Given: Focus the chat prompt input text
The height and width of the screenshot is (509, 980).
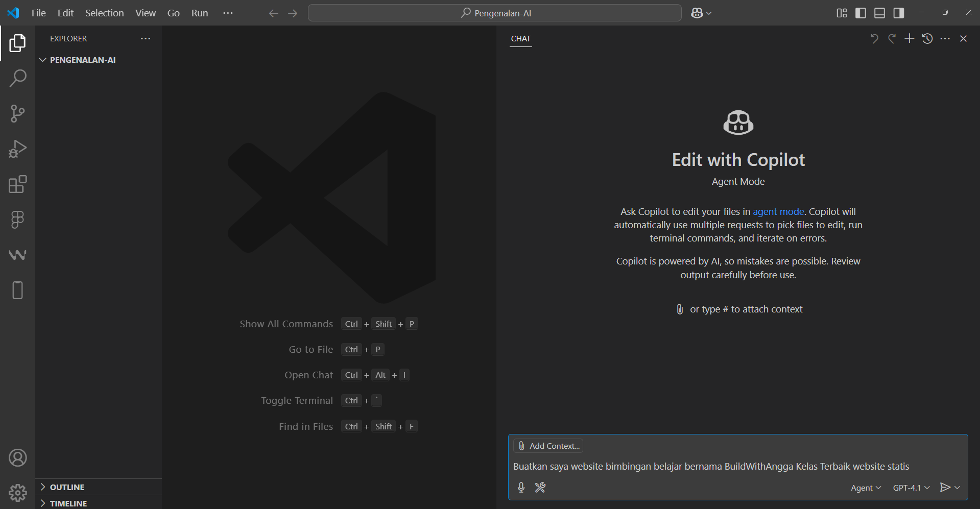Looking at the screenshot, I should pyautogui.click(x=711, y=466).
